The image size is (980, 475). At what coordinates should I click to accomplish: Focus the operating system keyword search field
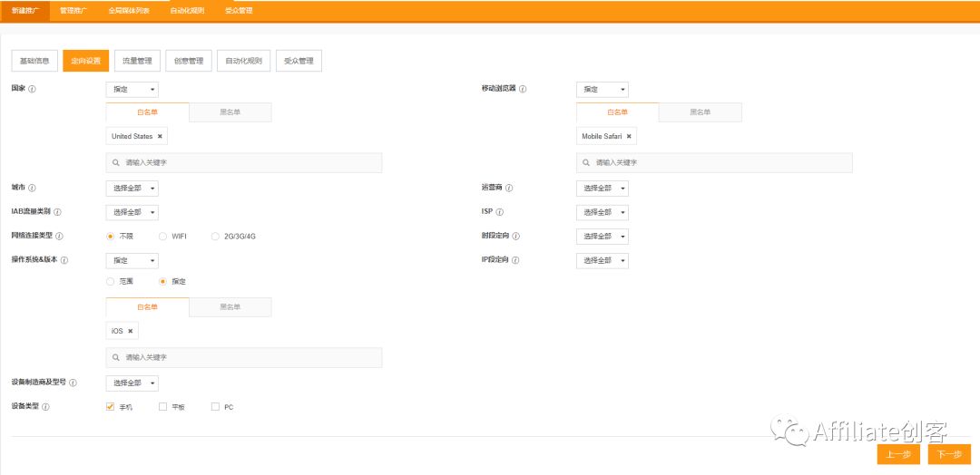pyautogui.click(x=244, y=358)
